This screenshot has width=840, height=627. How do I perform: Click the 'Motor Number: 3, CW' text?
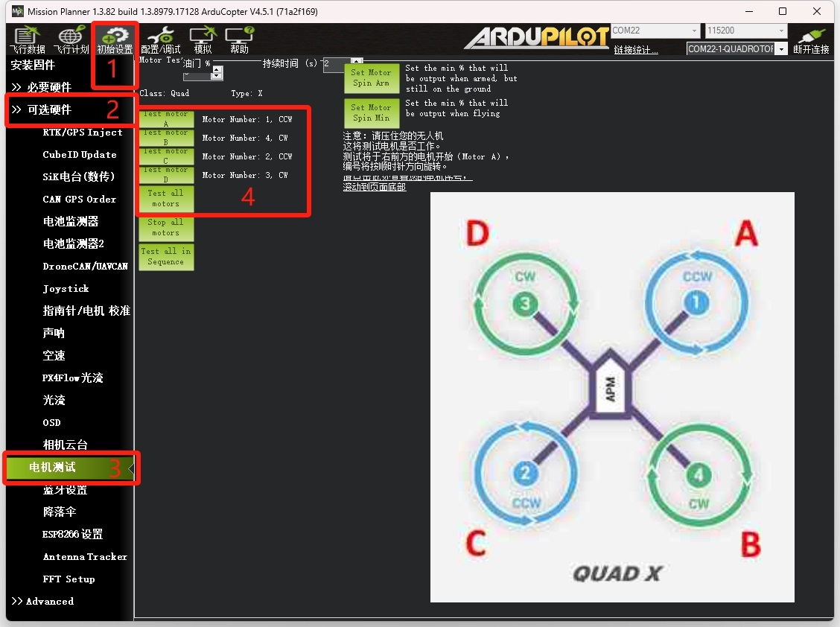pyautogui.click(x=245, y=176)
